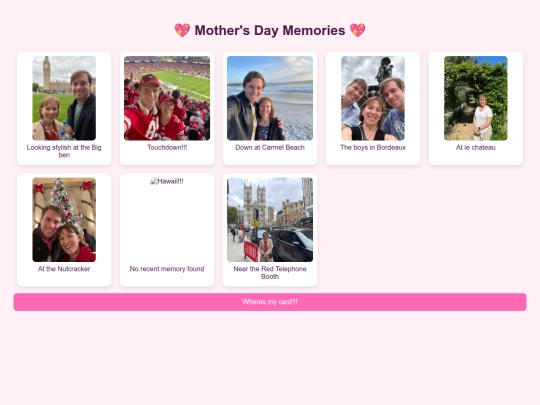The image size is (540, 405).
Task: Click the 'Touchdown!!!' caption
Action: tap(167, 147)
